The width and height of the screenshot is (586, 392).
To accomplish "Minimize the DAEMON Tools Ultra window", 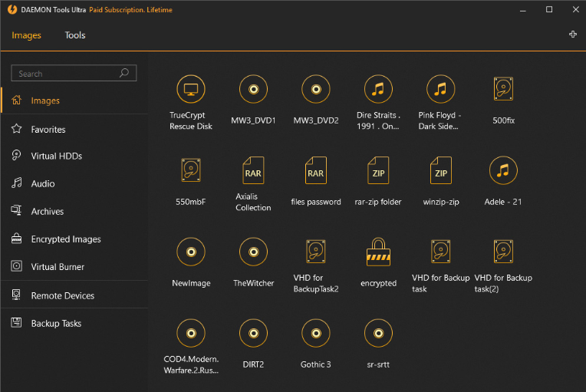I will [523, 10].
